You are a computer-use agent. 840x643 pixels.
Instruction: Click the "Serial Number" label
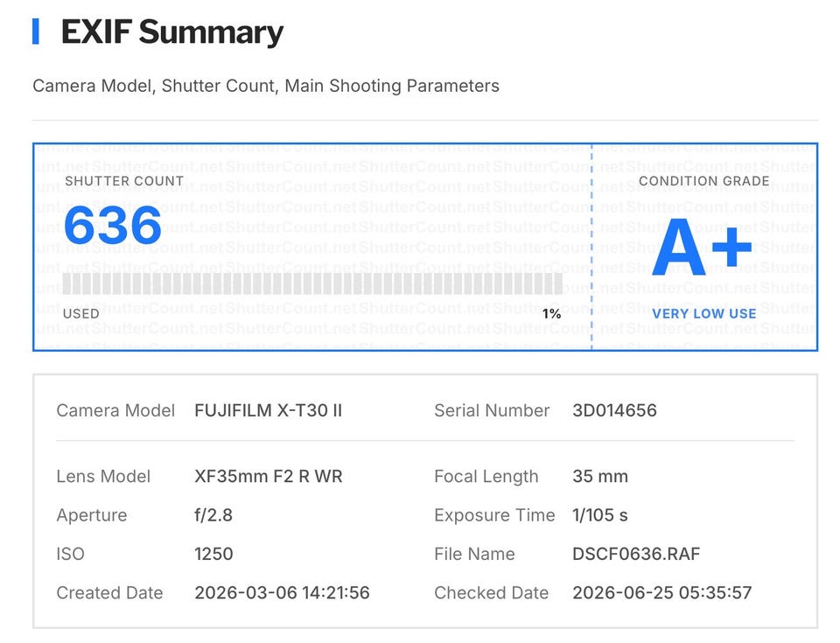pyautogui.click(x=492, y=410)
